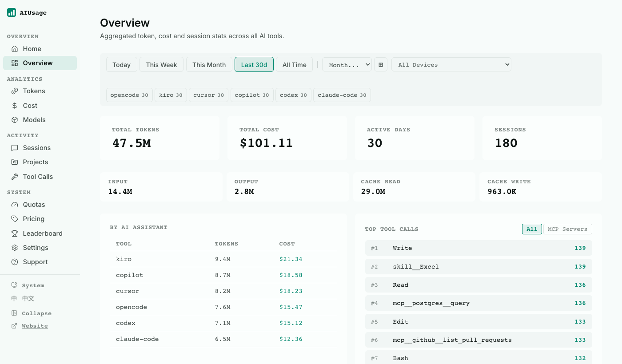Click the skill__Excel tool call row
Screen dimensions: 622x364
tap(478, 267)
